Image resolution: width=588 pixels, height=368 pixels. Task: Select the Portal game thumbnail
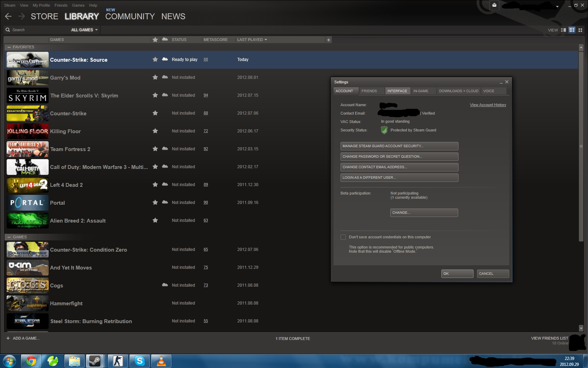pos(28,203)
